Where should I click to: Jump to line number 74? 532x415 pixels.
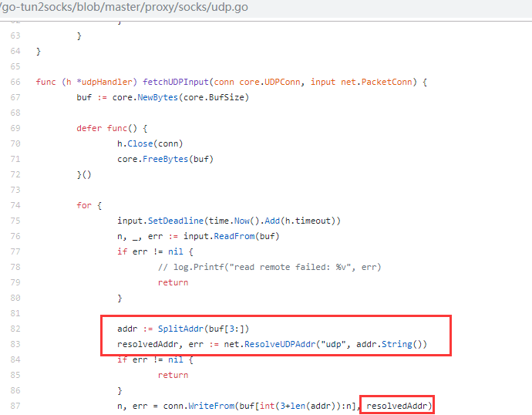15,206
